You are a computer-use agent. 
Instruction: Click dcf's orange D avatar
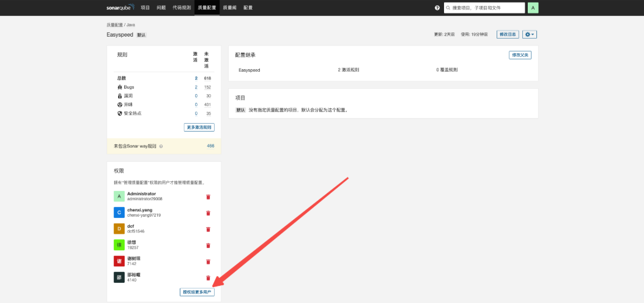pyautogui.click(x=119, y=228)
